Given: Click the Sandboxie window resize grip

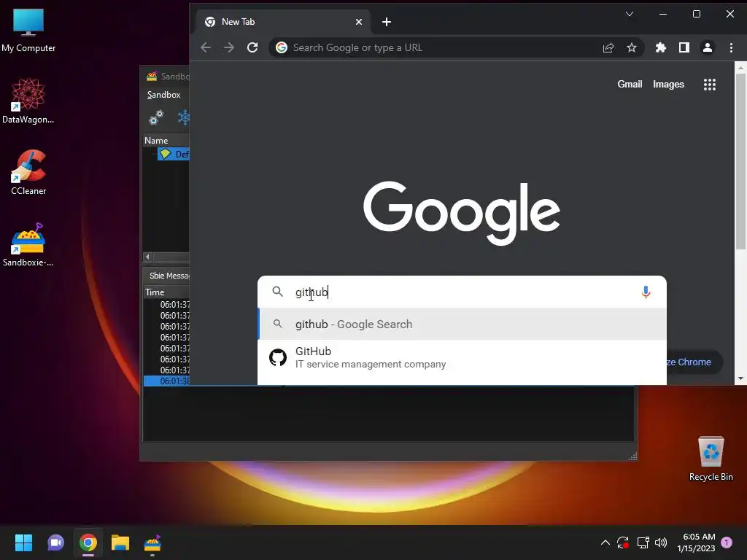Looking at the screenshot, I should pyautogui.click(x=633, y=456).
